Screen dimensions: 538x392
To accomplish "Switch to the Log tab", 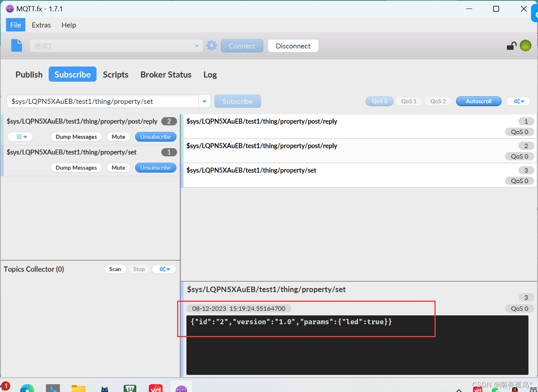I will pos(210,74).
